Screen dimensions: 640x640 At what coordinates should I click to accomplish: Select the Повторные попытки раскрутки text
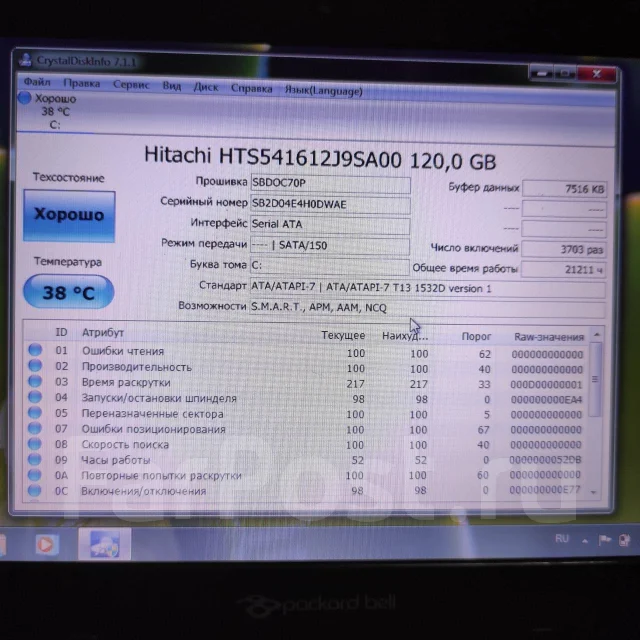click(x=161, y=476)
